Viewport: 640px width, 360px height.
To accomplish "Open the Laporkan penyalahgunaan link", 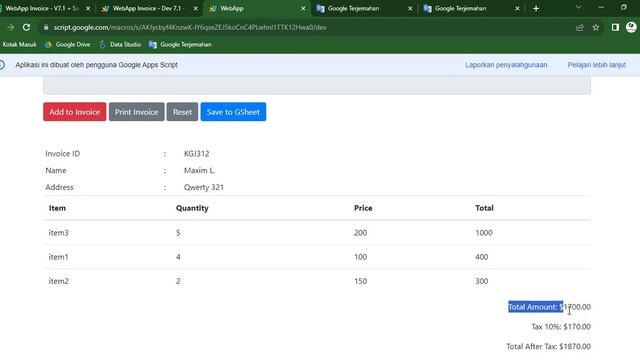I will [506, 65].
